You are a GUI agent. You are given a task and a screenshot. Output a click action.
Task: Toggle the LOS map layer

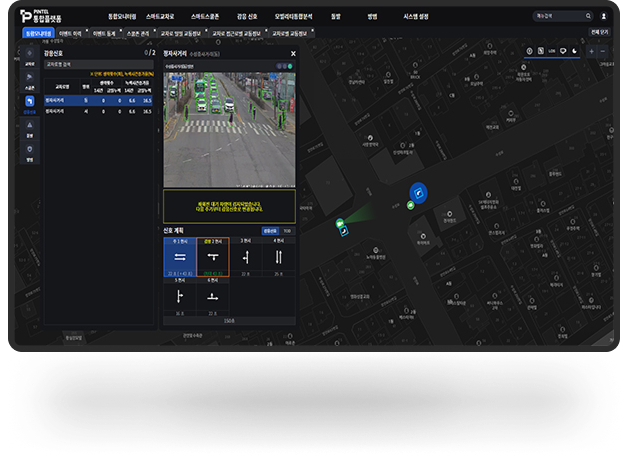pos(552,51)
